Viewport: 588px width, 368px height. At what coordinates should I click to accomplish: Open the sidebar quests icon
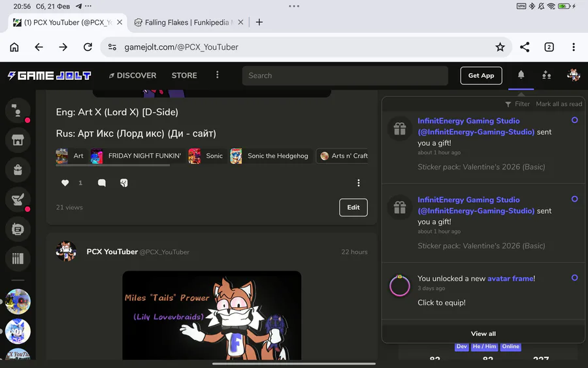(18, 199)
